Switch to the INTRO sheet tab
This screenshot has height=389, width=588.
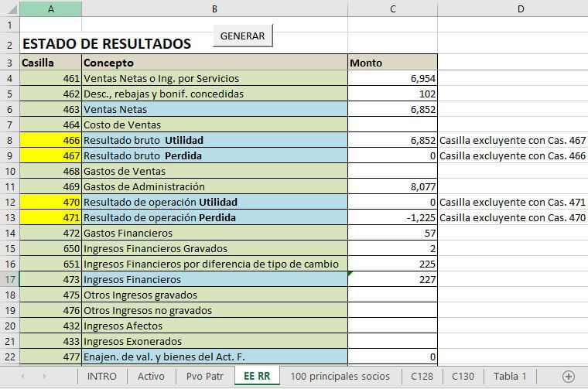coord(102,377)
